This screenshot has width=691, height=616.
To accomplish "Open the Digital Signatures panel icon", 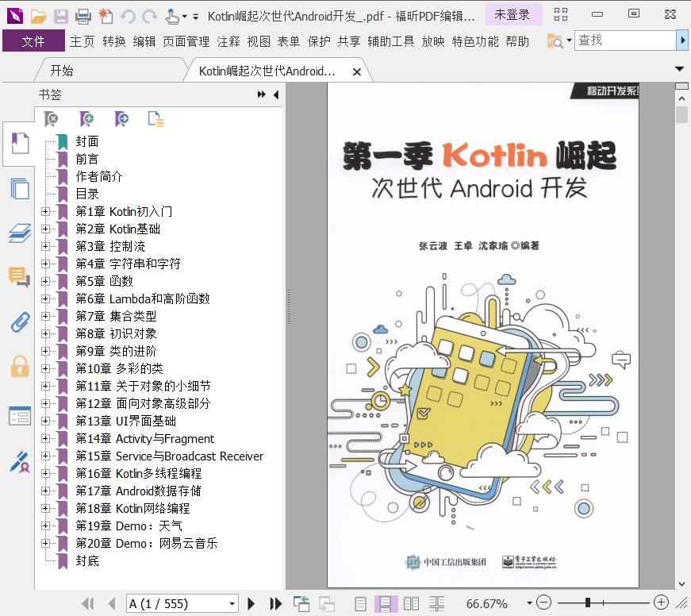I will click(x=20, y=462).
